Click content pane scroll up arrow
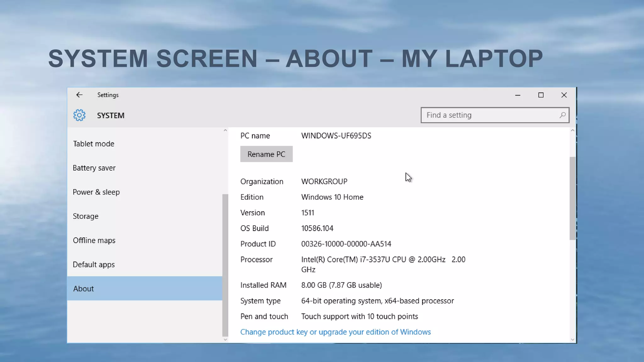 coord(573,130)
